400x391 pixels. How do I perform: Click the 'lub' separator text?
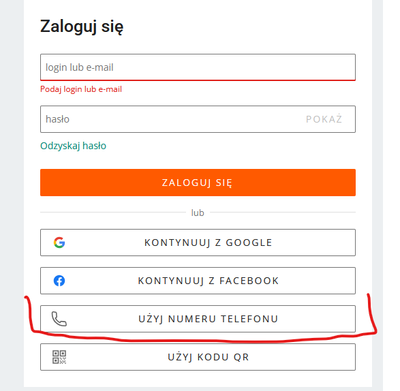click(197, 213)
